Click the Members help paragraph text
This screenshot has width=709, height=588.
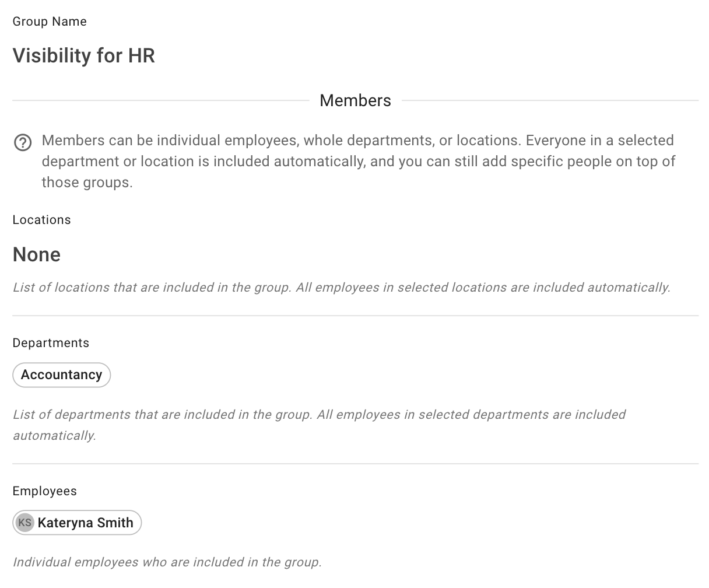point(357,161)
